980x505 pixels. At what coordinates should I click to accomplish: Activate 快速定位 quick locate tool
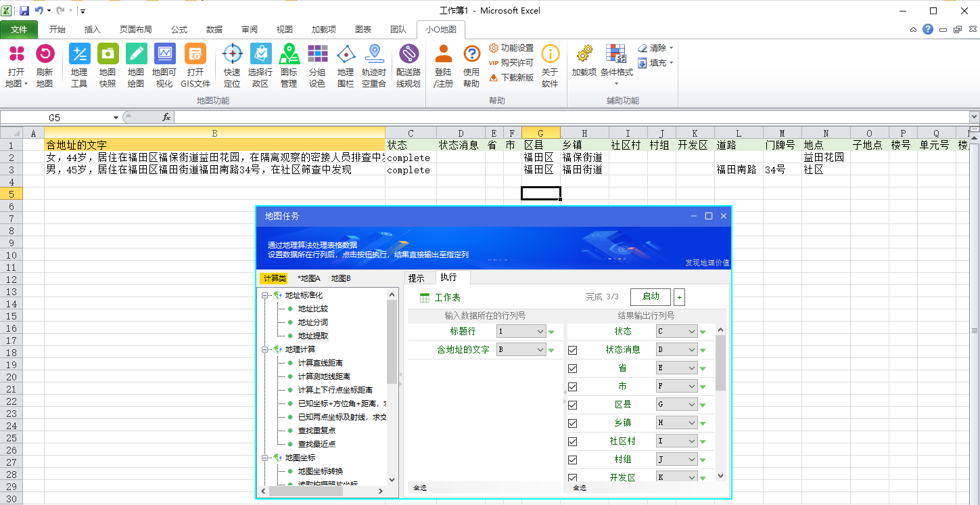(232, 66)
